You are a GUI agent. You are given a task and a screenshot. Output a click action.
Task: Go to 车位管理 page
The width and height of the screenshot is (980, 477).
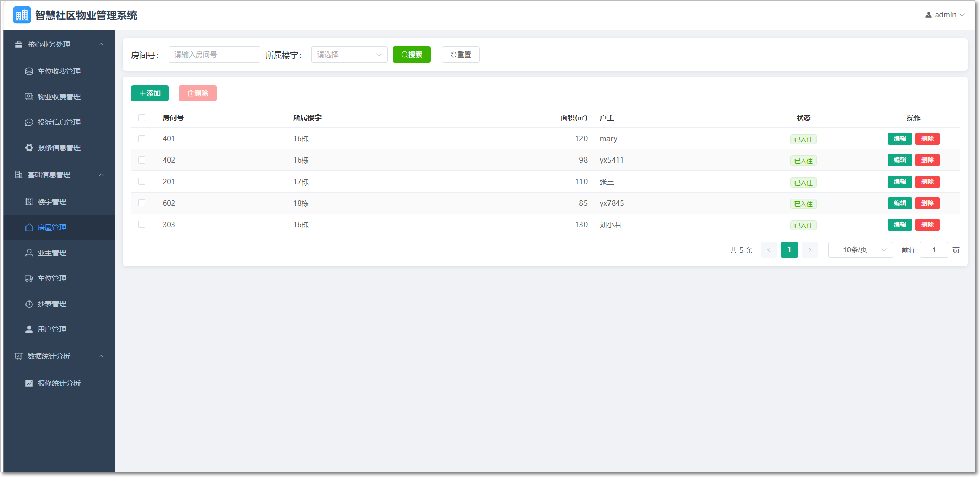pos(59,278)
